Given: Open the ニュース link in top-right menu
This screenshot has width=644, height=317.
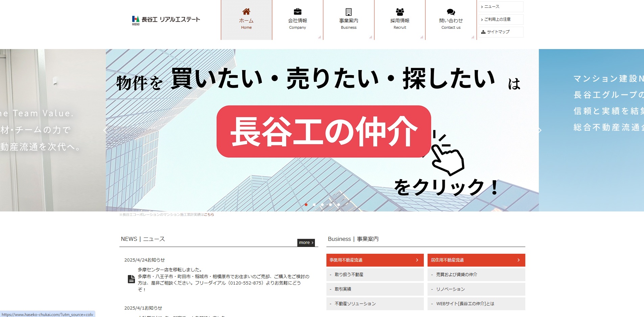Looking at the screenshot, I should click(x=501, y=7).
